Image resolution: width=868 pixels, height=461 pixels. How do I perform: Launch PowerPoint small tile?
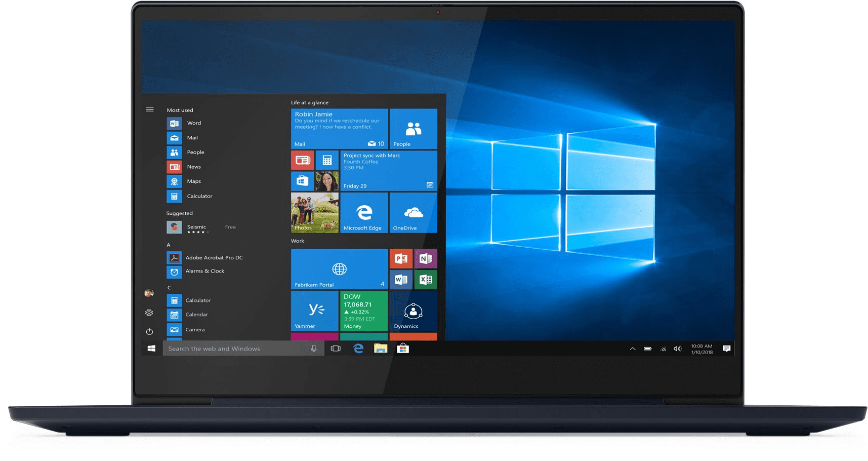click(x=401, y=259)
